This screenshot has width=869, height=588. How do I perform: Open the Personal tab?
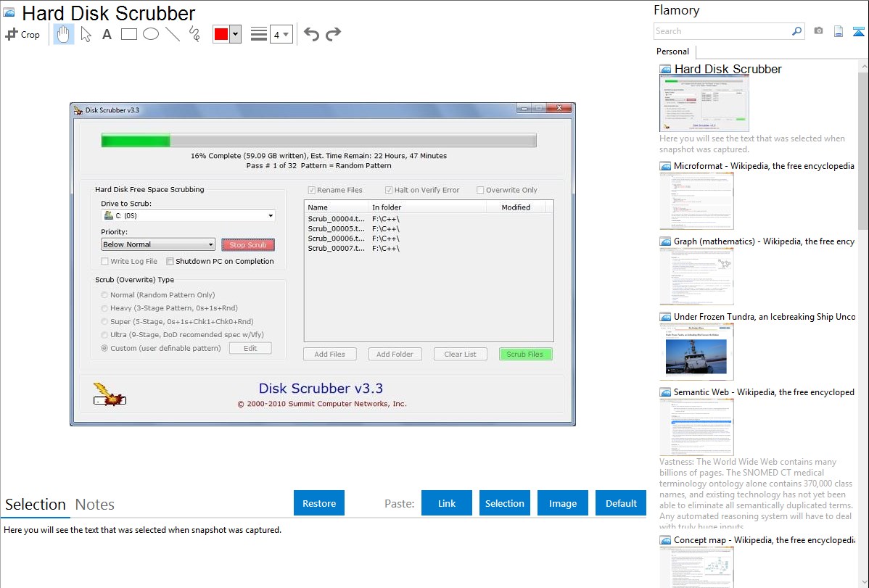coord(672,51)
